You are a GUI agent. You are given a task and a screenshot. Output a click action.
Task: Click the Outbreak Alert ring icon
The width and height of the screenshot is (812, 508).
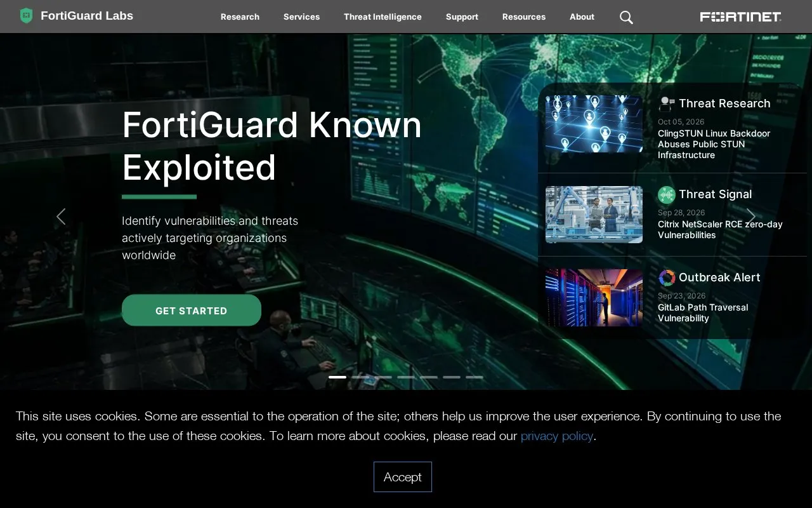(666, 277)
